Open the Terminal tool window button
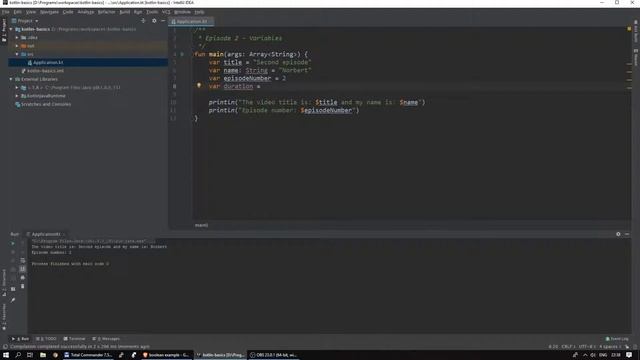This screenshot has width=640, height=360. click(74, 339)
